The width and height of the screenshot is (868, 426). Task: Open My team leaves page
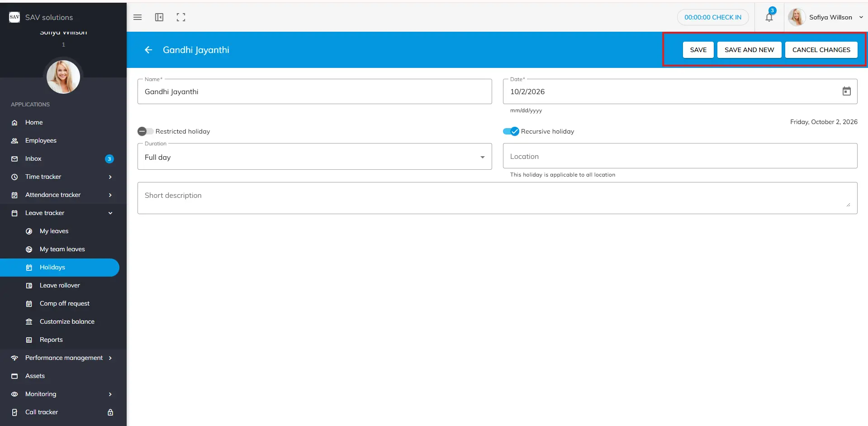tap(62, 249)
